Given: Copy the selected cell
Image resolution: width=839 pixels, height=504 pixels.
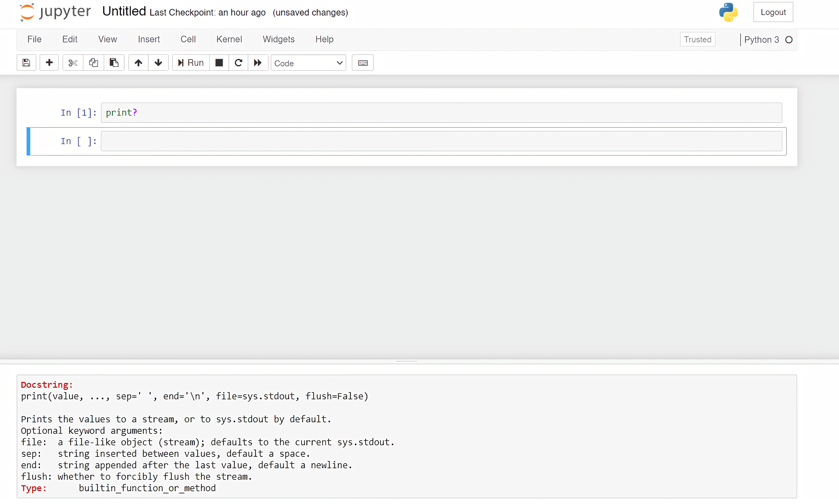Looking at the screenshot, I should [93, 63].
